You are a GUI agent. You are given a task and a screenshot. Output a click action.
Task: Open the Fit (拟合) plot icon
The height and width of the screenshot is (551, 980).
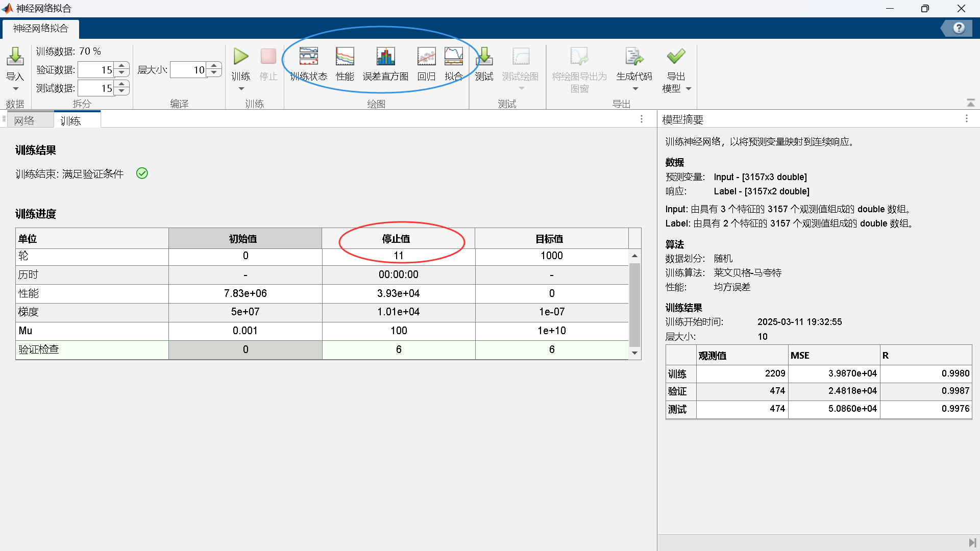[x=453, y=57]
